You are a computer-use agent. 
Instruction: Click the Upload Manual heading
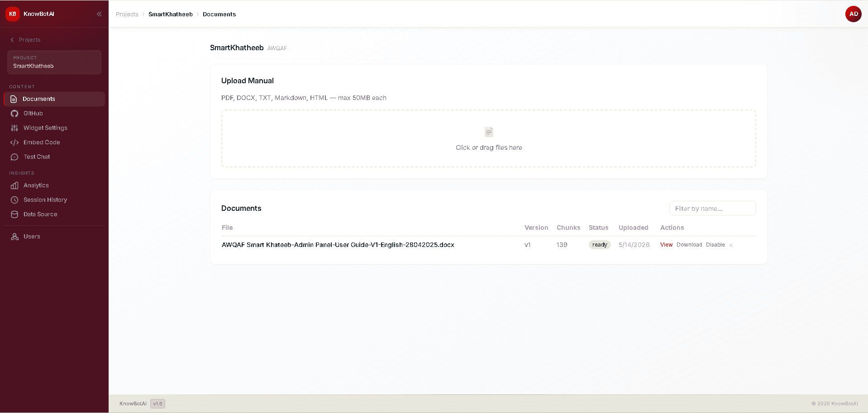(248, 81)
